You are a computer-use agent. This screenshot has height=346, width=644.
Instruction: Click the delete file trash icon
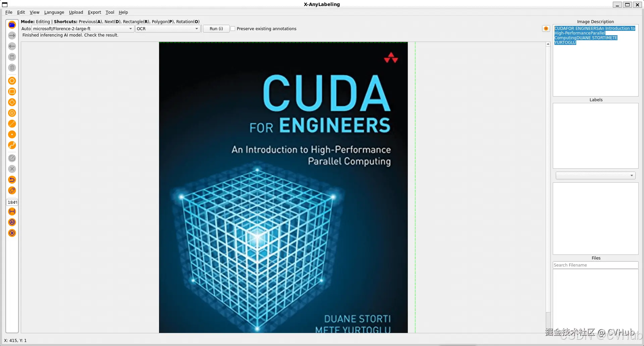pos(12,68)
